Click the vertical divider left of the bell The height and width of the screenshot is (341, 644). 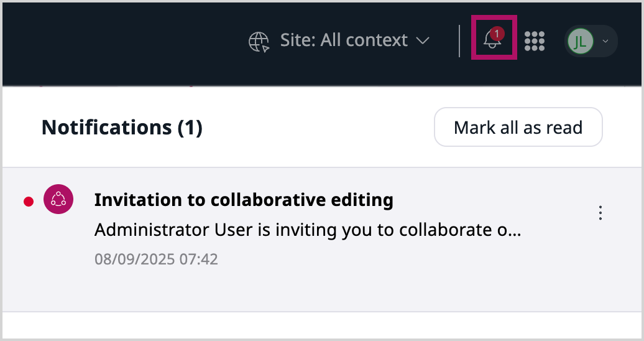pyautogui.click(x=459, y=41)
